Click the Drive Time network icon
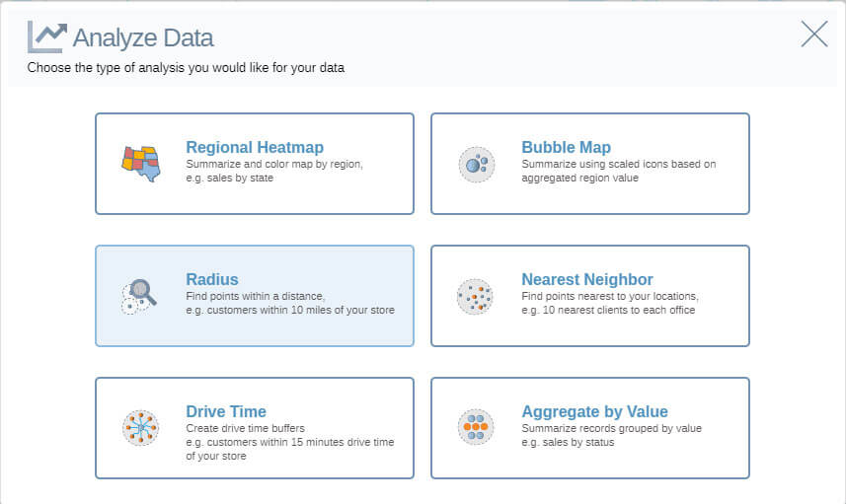The width and height of the screenshot is (846, 504). (x=140, y=428)
